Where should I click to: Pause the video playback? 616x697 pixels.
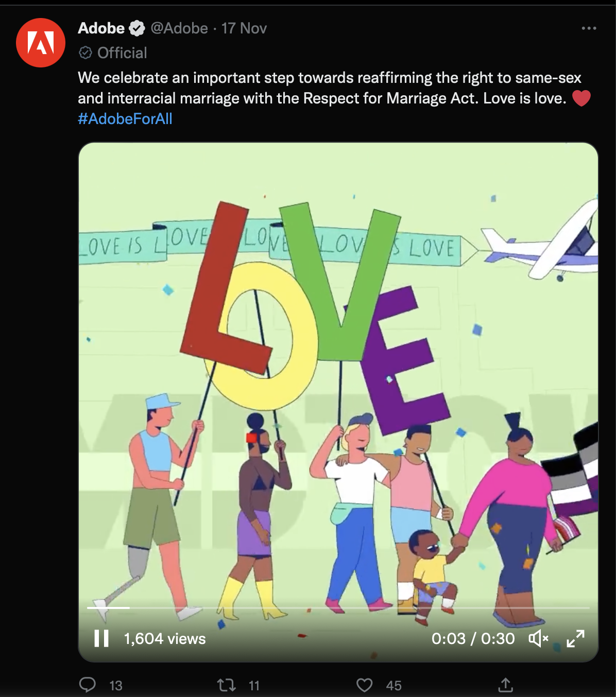tap(101, 638)
